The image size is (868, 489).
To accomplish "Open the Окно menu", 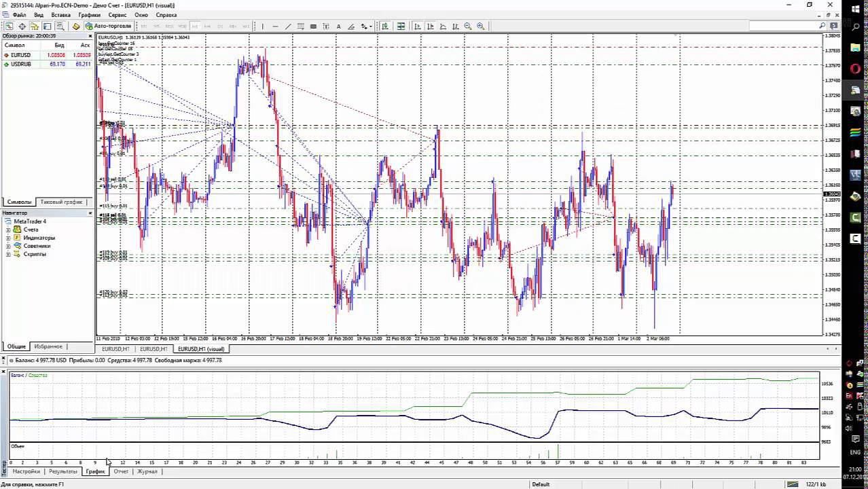I will tap(141, 15).
